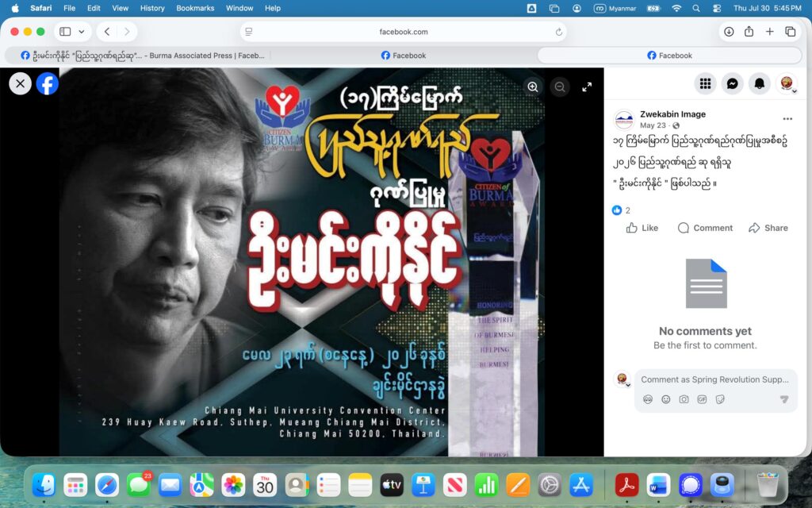Open System Settings from Dock

click(550, 486)
